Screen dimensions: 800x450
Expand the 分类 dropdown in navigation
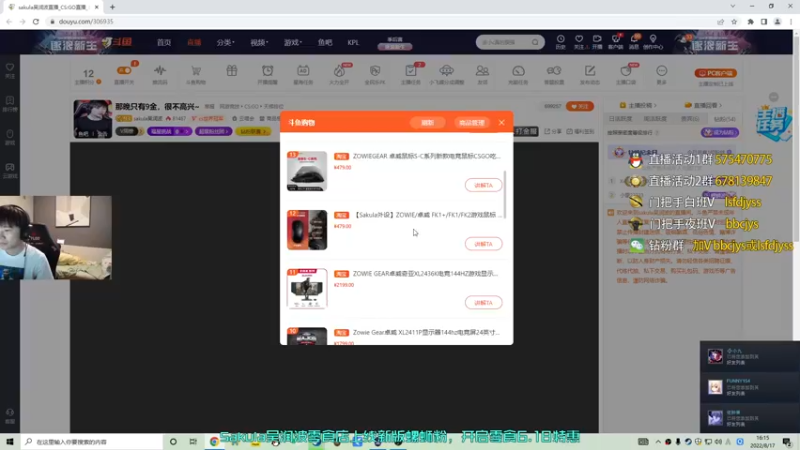tap(225, 42)
